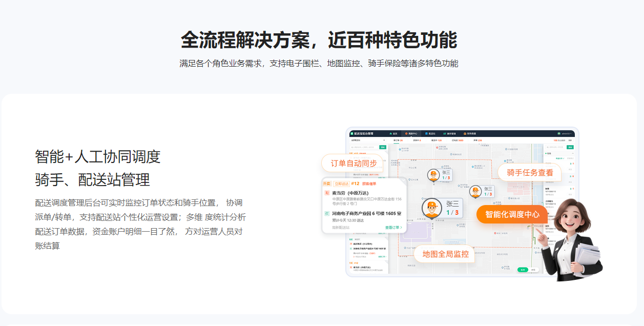This screenshot has width=644, height=326.
Task: Click the admin user avatar icon
Action: [x=559, y=133]
